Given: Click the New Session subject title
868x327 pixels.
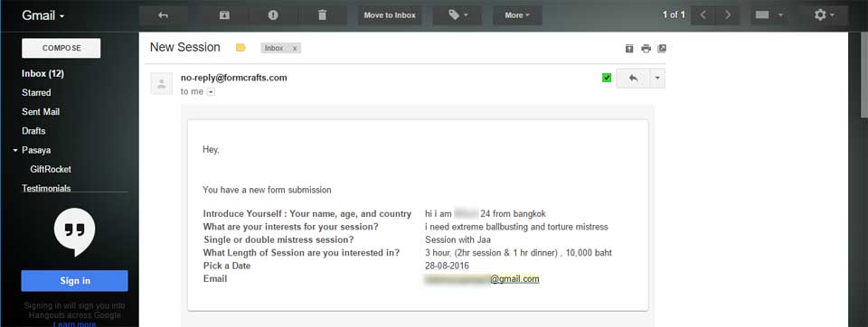Looking at the screenshot, I should coord(184,48).
